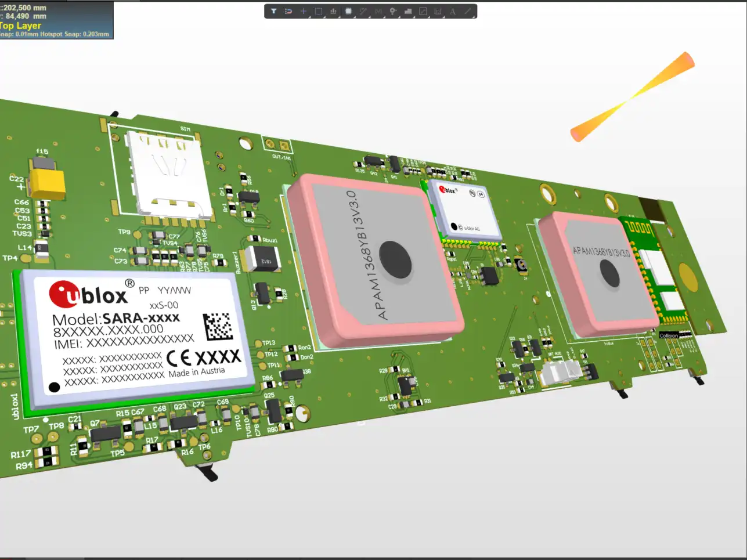Click the 'Collision' label on the board
This screenshot has width=747, height=560.
pyautogui.click(x=669, y=335)
